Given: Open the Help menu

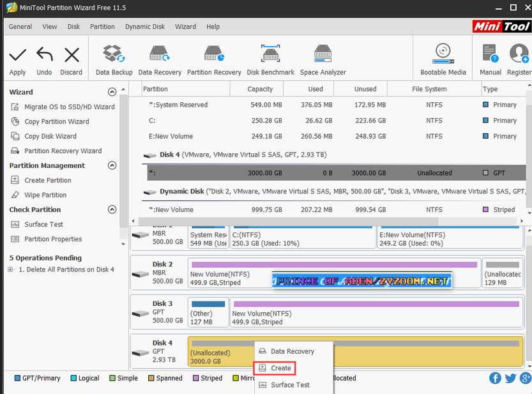Looking at the screenshot, I should tap(213, 26).
